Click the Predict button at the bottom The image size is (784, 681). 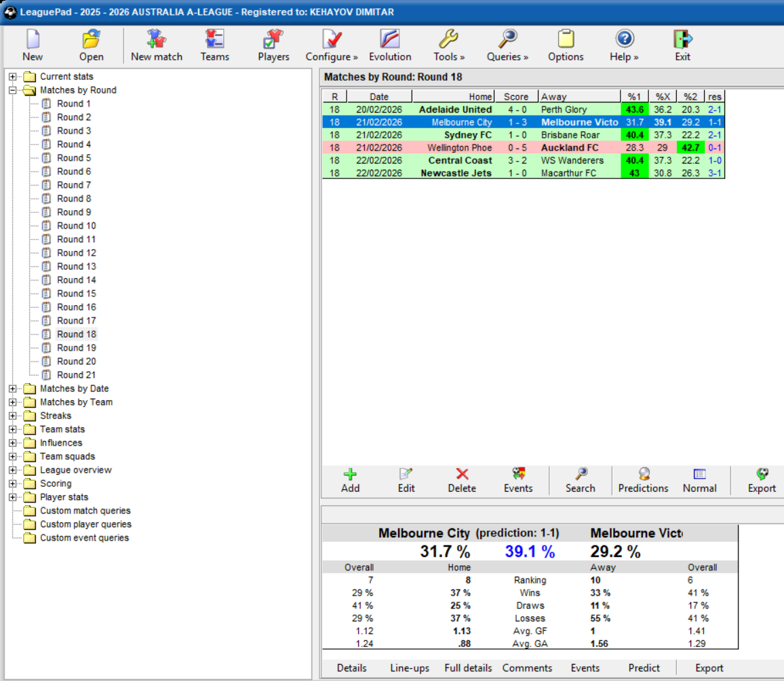644,668
